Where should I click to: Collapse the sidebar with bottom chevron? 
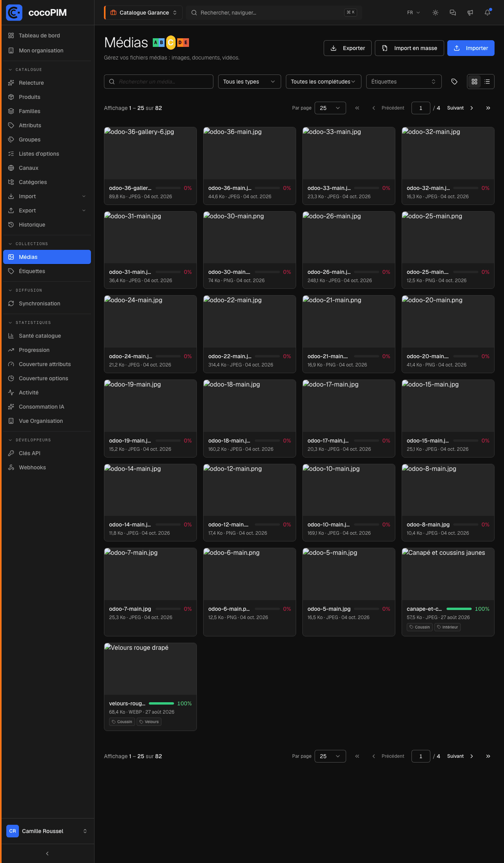pos(47,854)
